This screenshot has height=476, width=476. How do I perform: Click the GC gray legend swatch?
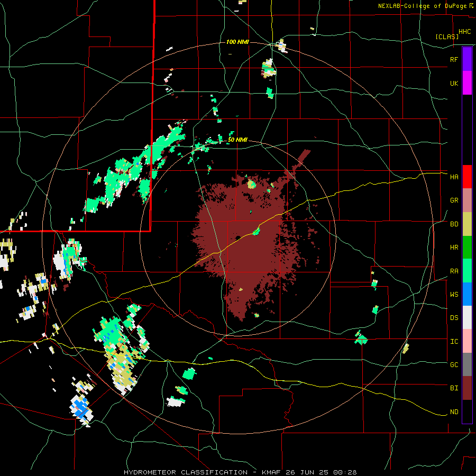[x=467, y=364]
